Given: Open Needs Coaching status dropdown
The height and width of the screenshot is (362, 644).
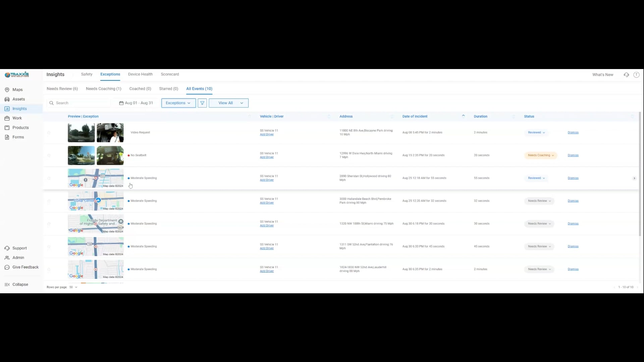Looking at the screenshot, I should 540,155.
